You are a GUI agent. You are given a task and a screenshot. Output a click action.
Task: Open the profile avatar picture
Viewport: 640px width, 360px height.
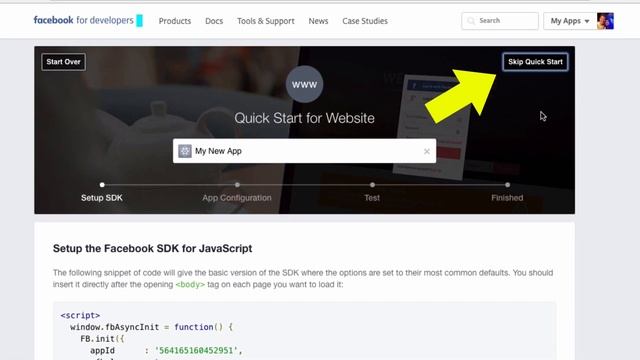[x=605, y=21]
